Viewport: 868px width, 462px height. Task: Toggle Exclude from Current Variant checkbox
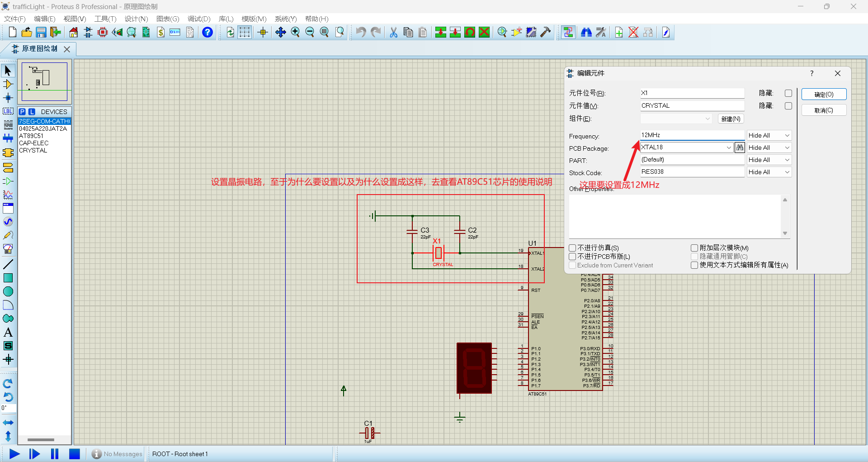click(572, 265)
